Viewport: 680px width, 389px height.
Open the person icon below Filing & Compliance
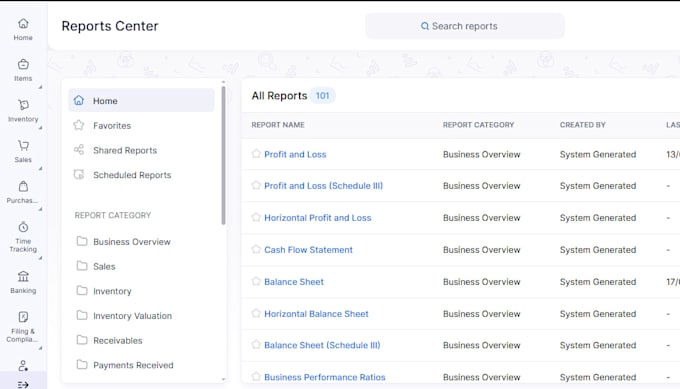point(23,366)
